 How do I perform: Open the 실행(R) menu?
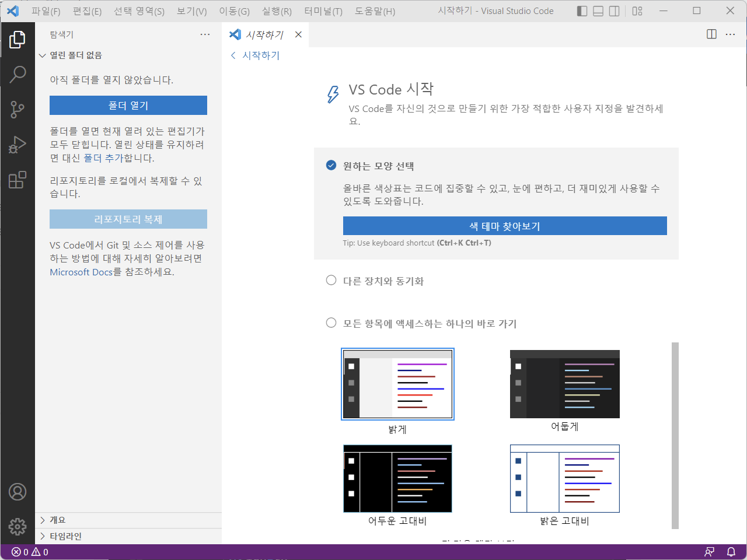click(277, 11)
